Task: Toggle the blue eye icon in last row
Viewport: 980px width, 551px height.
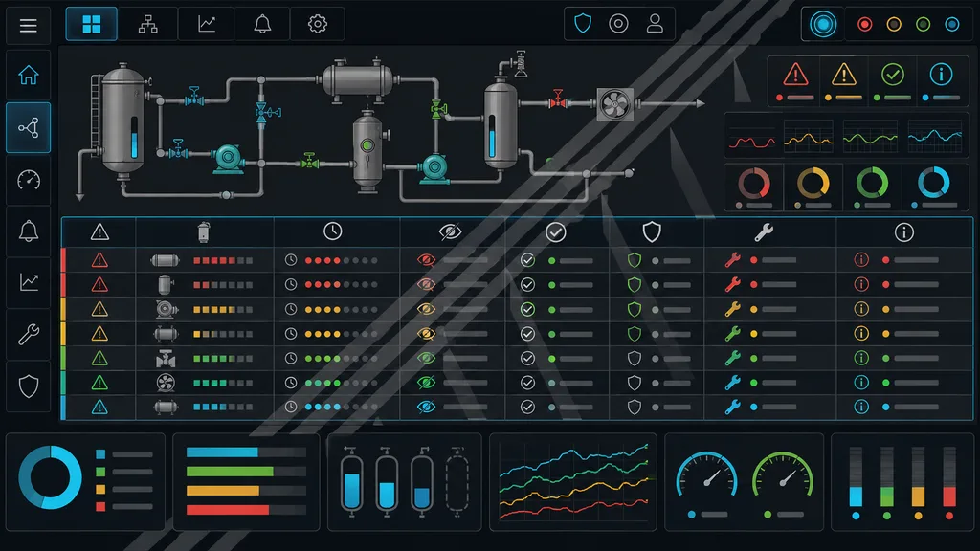Action: point(426,407)
